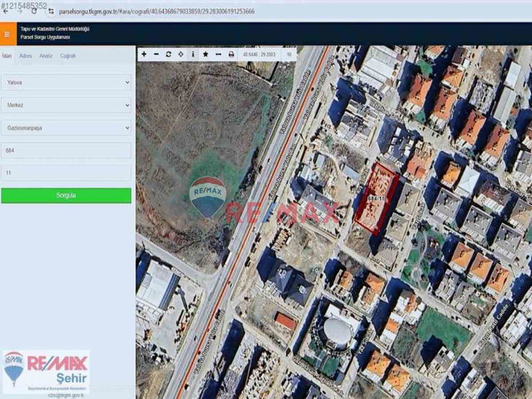Click Tapu ve Kadastro Genel Müdürlüğü title
The image size is (532, 399).
(55, 29)
